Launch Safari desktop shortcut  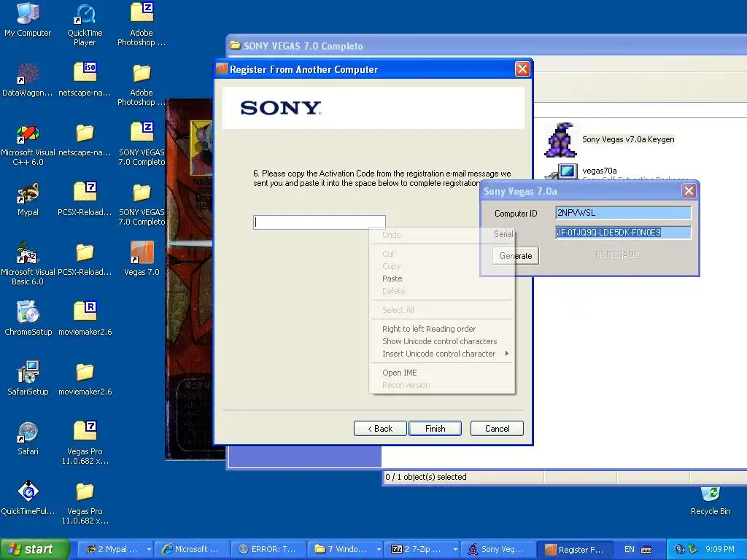[x=28, y=437]
